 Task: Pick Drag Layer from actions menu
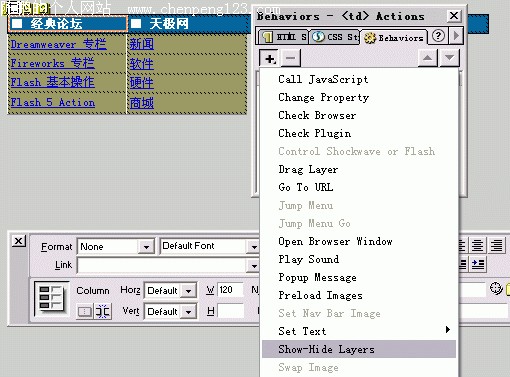tap(359, 169)
